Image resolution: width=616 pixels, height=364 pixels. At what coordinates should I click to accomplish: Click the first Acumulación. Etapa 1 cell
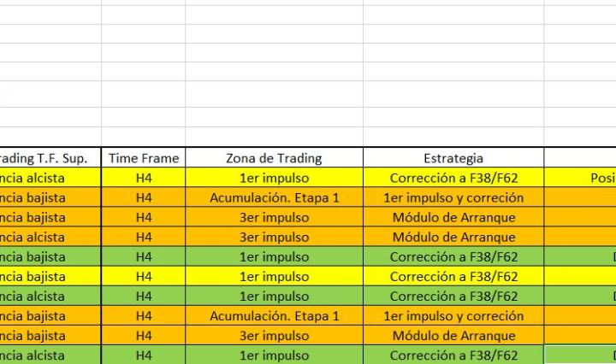[x=274, y=197]
